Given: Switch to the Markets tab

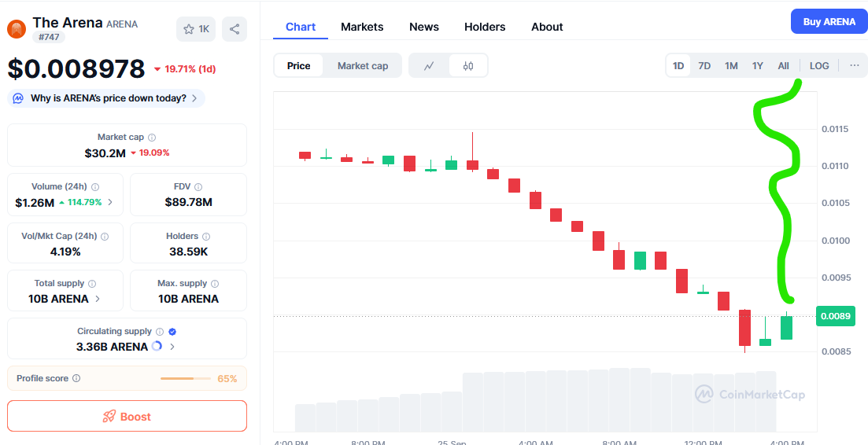Looking at the screenshot, I should 362,27.
